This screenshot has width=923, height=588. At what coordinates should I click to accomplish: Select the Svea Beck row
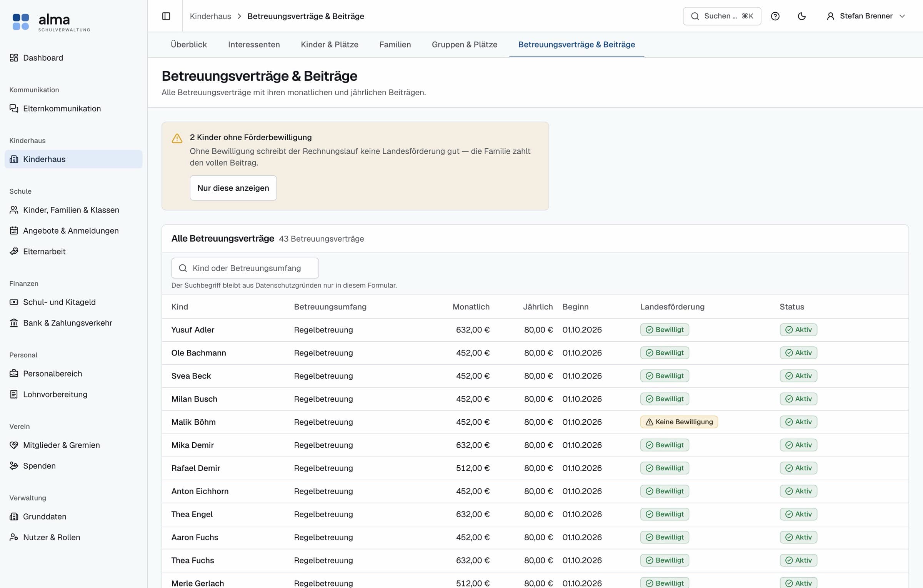pos(535,376)
